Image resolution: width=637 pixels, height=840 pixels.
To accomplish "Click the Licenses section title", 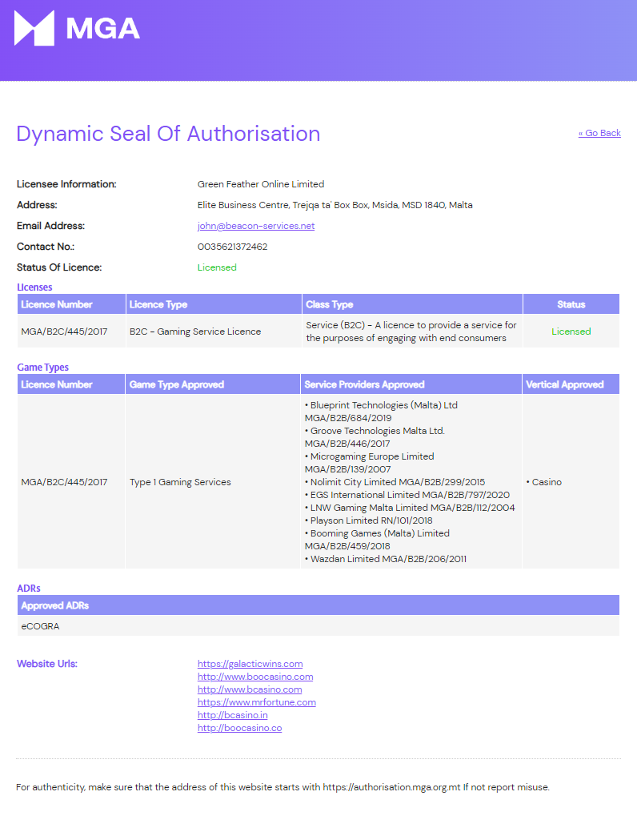I will point(34,287).
